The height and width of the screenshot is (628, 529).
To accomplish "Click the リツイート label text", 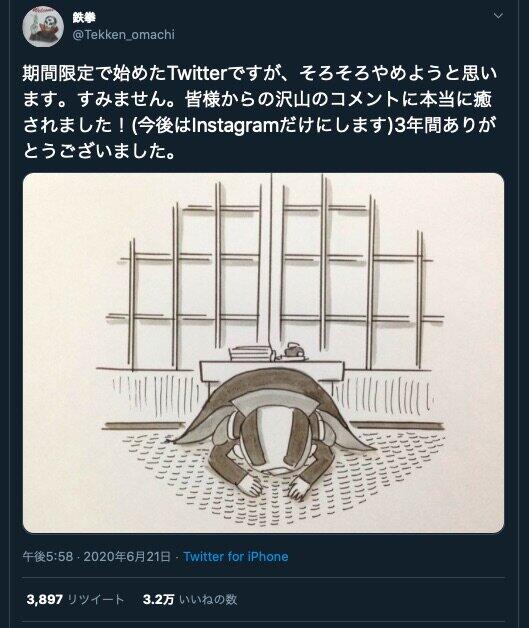I will pos(96,600).
